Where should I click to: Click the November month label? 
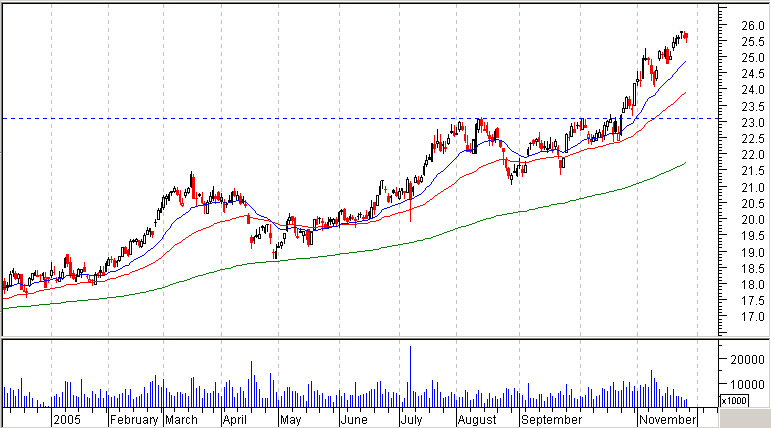tap(667, 420)
